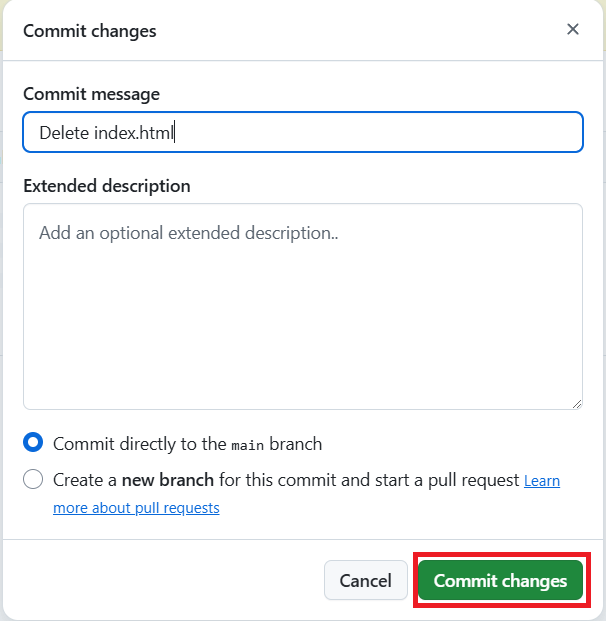Click the description box resize handle
Screen dimensions: 606x621
576,403
